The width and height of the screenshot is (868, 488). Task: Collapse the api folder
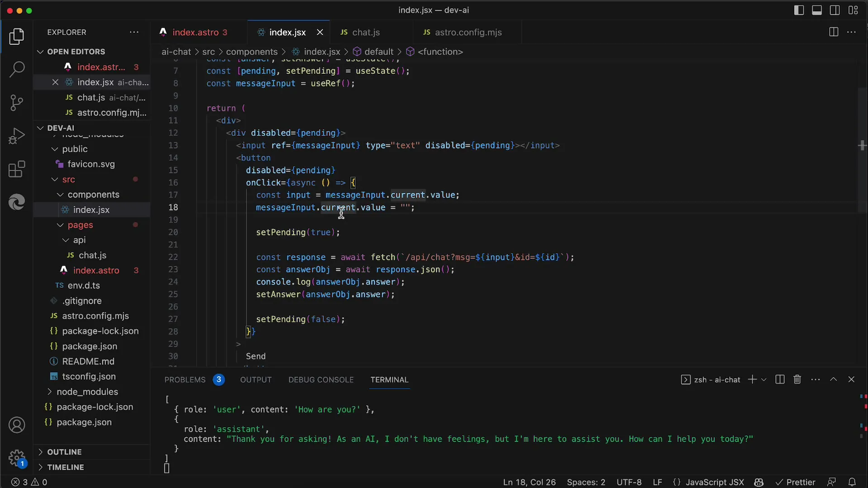[x=79, y=240]
